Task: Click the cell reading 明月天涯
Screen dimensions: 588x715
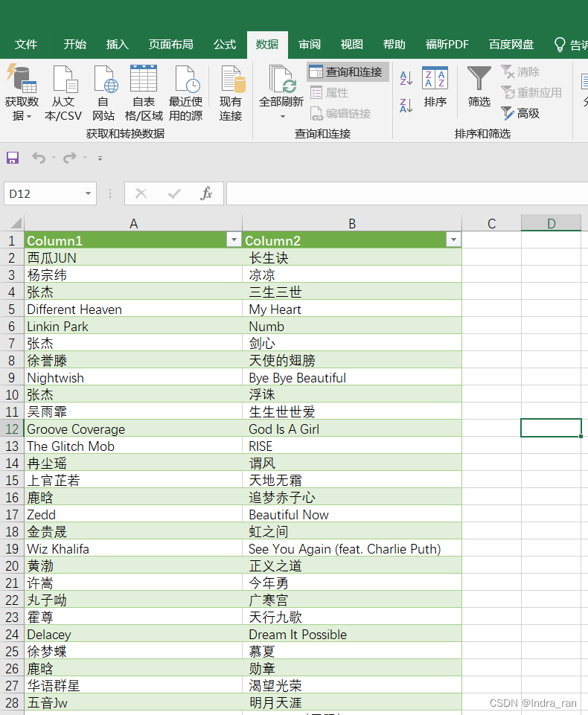Action: click(x=352, y=702)
